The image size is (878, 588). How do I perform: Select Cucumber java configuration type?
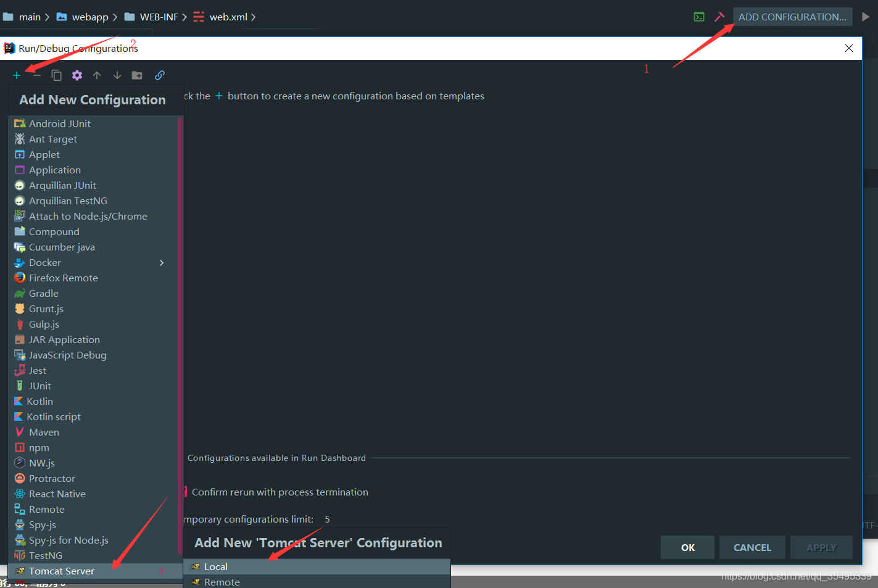[x=93, y=247]
